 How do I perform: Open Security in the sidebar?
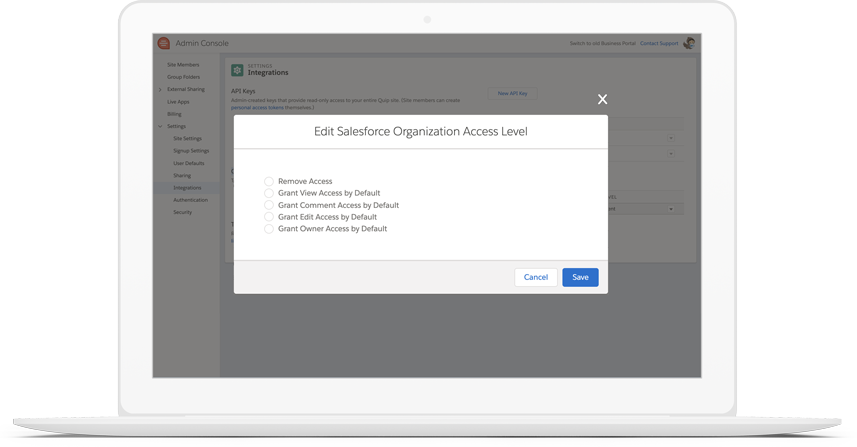183,212
